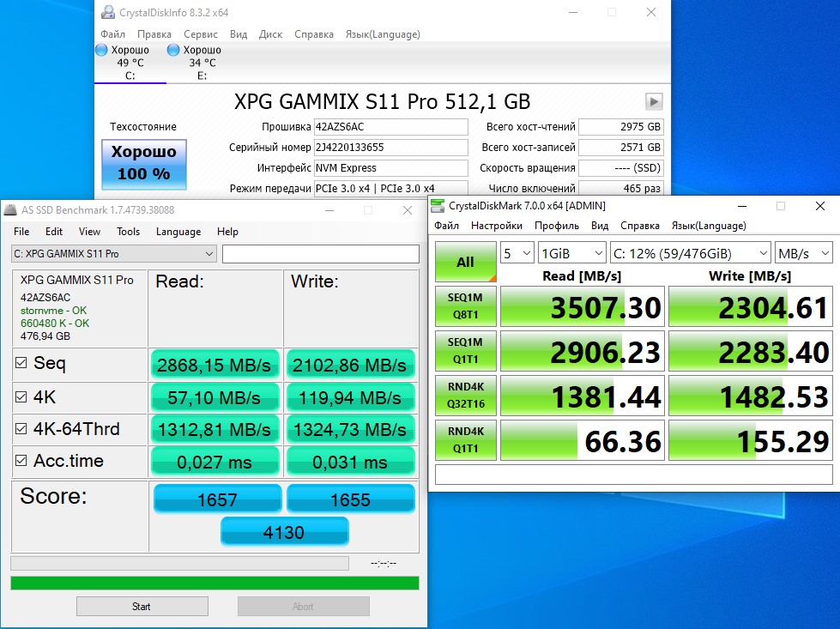The width and height of the screenshot is (840, 629).
Task: Click the CrystalDiskMark title bar app icon
Action: [x=438, y=206]
